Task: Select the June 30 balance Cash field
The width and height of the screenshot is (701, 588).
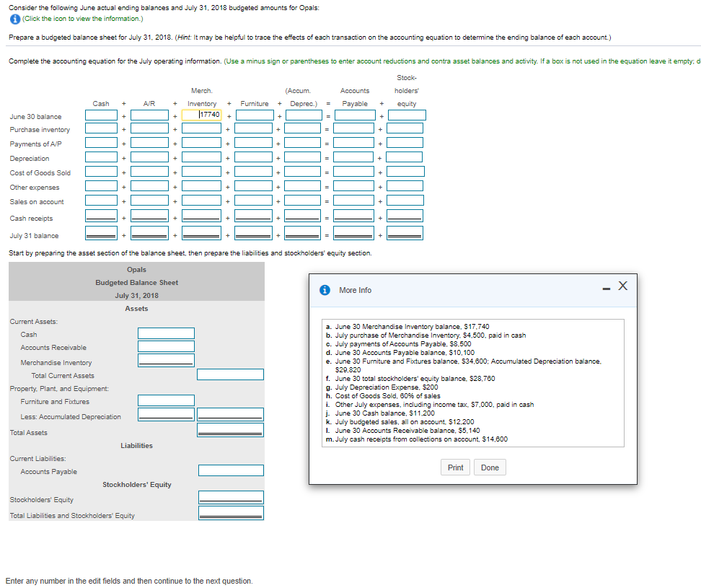Action: [x=101, y=115]
